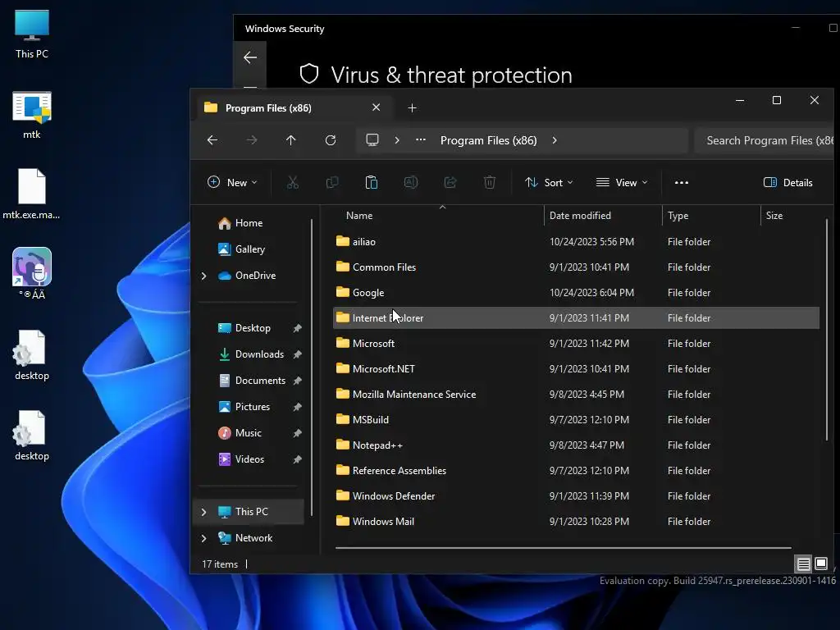Click the Search Program Files box
Viewport: 840px width, 630px height.
(765, 140)
